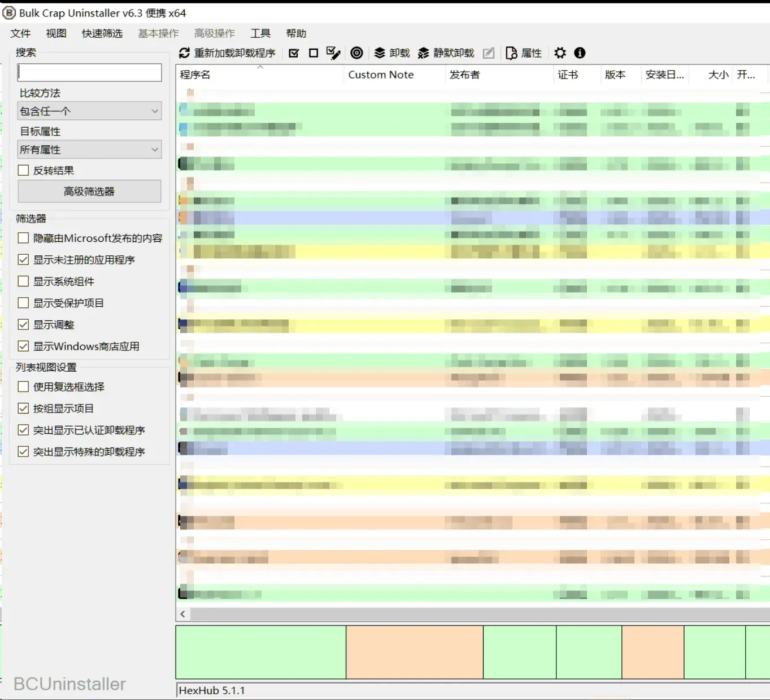This screenshot has width=770, height=700.
Task: Click the select all checkmark toolbar icon
Action: (294, 53)
